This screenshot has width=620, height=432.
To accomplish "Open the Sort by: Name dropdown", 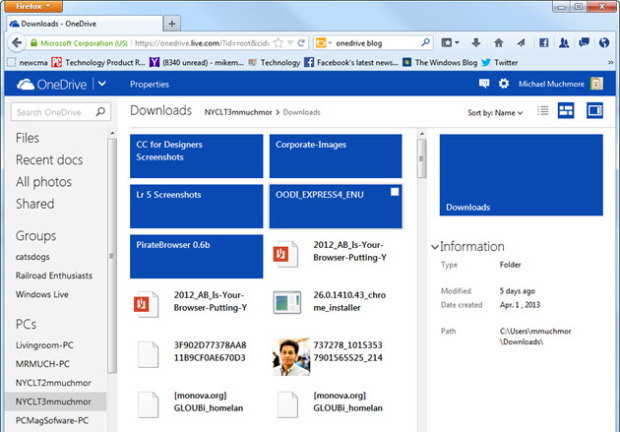I will point(495,113).
